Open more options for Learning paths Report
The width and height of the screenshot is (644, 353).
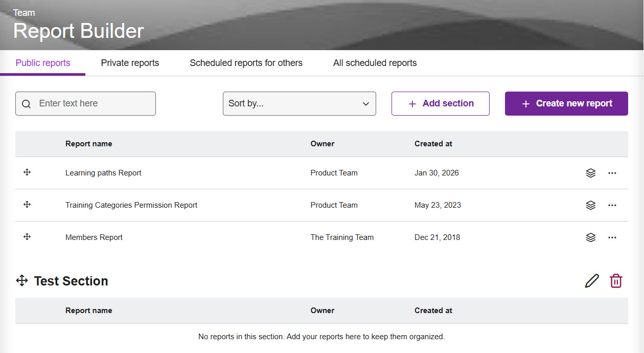[x=612, y=173]
